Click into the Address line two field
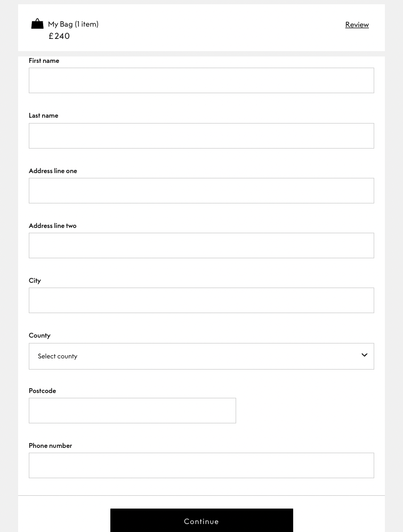The height and width of the screenshot is (532, 403). 201,245
